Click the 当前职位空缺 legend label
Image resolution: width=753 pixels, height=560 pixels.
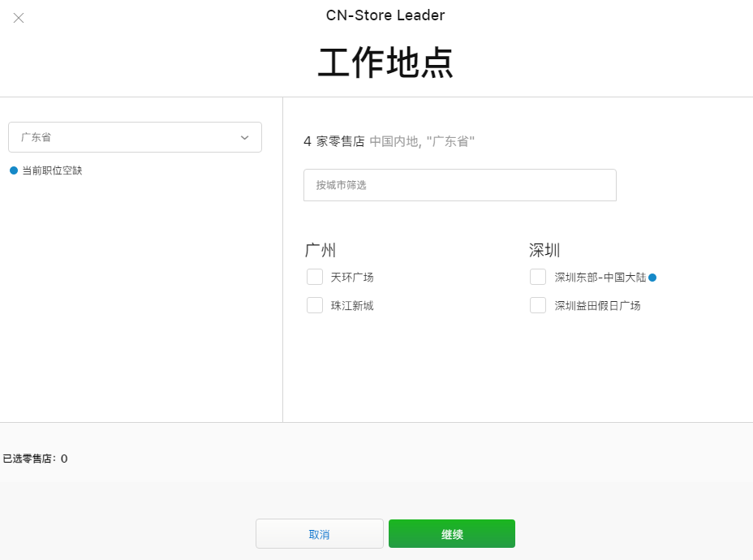(x=52, y=170)
